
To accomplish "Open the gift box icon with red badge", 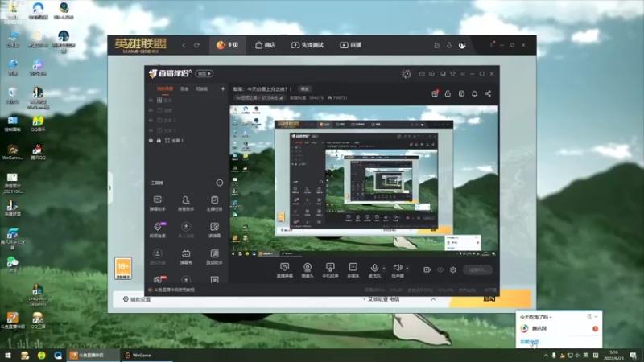I will [435, 93].
